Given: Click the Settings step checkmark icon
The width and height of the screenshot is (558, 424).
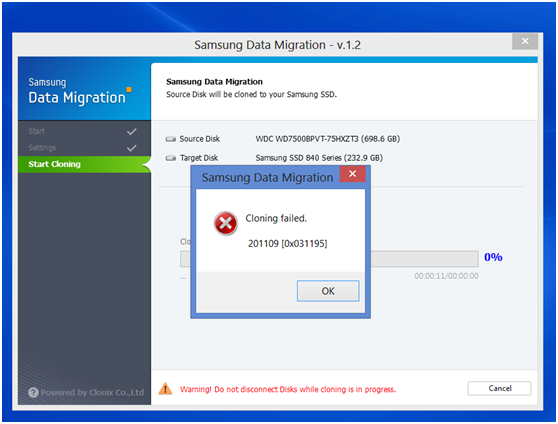Looking at the screenshot, I should (x=132, y=148).
